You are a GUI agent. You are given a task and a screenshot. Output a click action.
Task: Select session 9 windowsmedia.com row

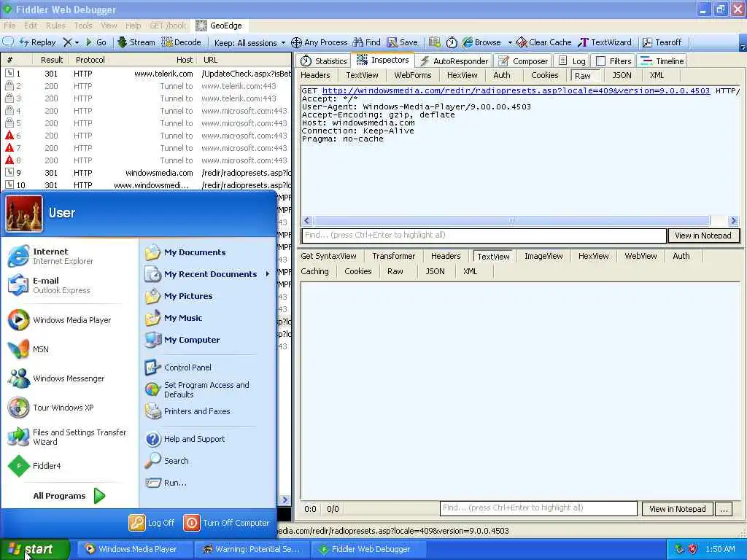pyautogui.click(x=146, y=173)
